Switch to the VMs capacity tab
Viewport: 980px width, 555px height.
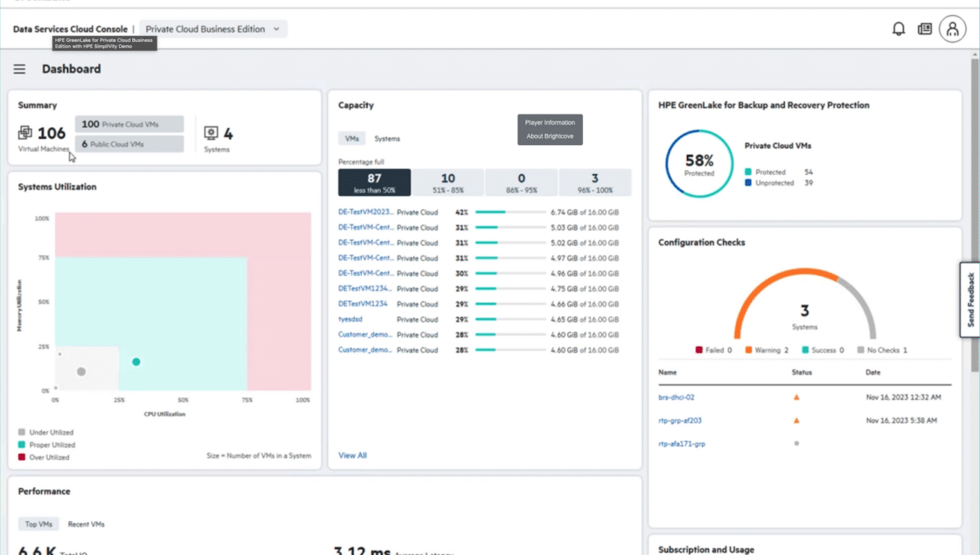(352, 139)
